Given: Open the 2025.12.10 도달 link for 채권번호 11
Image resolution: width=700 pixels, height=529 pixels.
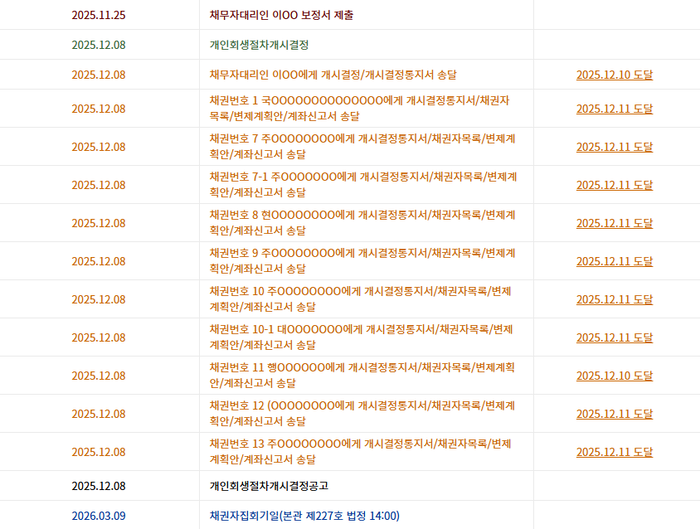Looking at the screenshot, I should (614, 375).
